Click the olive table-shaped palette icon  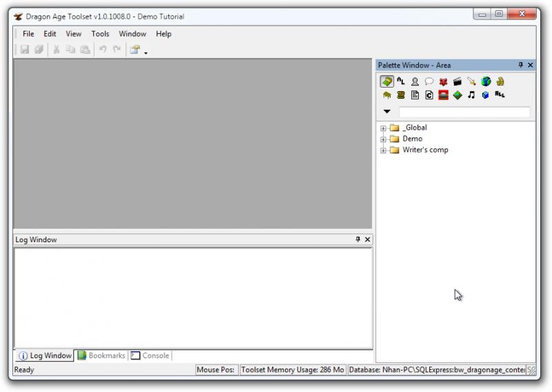pos(386,95)
